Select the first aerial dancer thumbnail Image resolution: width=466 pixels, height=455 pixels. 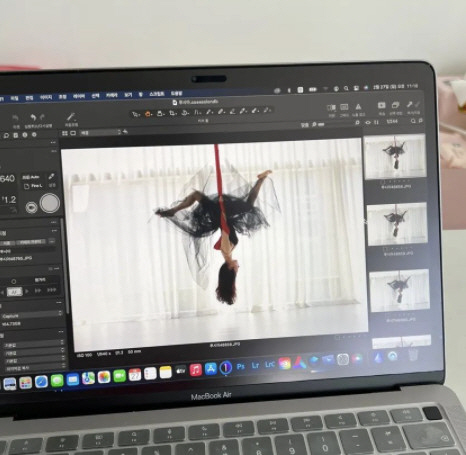tap(395, 156)
